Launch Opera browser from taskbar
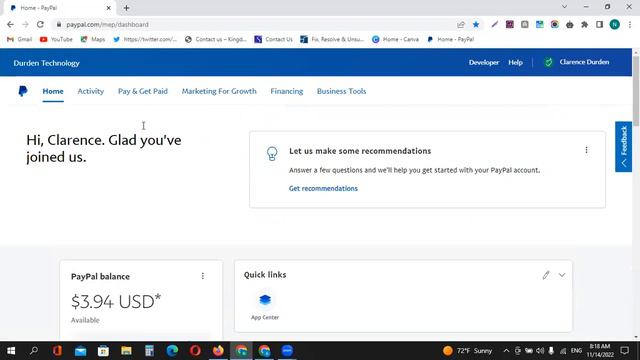This screenshot has width=640, height=360. (195, 351)
